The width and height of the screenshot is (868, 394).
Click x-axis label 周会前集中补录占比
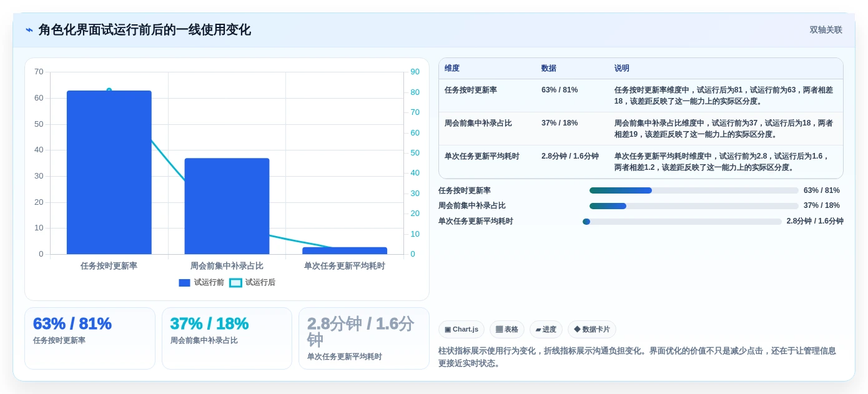[x=227, y=266]
